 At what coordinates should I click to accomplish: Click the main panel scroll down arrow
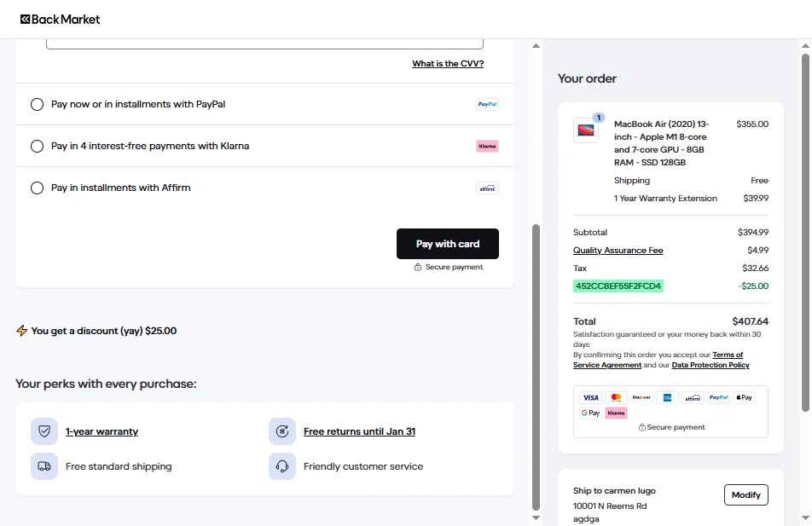coord(536,517)
